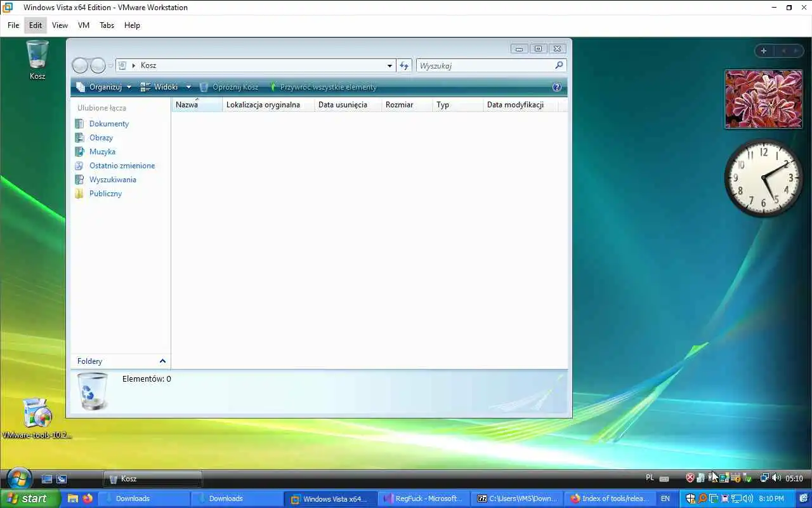812x508 pixels.
Task: Open Dokumenty in favorite links
Action: (x=109, y=124)
